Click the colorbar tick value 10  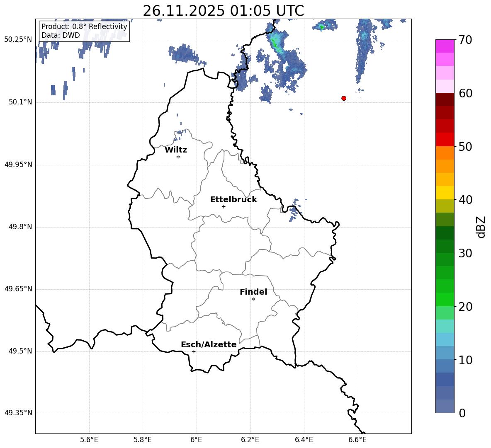pyautogui.click(x=465, y=360)
